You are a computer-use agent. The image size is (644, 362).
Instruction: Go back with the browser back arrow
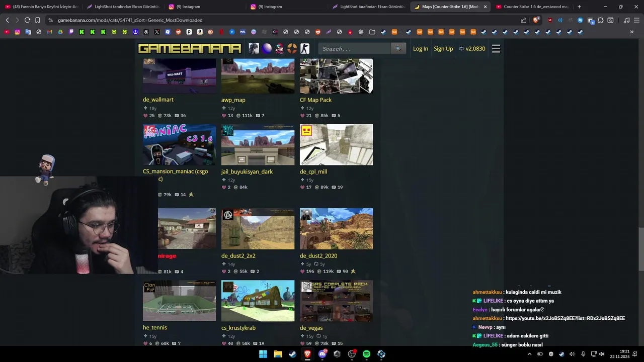click(x=7, y=20)
